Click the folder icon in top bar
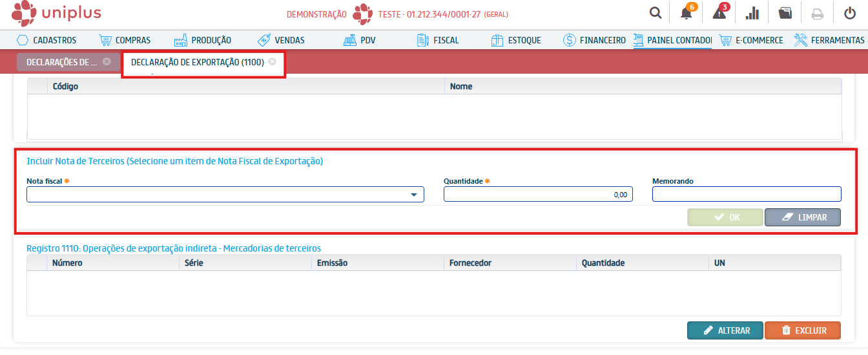Viewport: 868px width, 355px height. [x=785, y=14]
